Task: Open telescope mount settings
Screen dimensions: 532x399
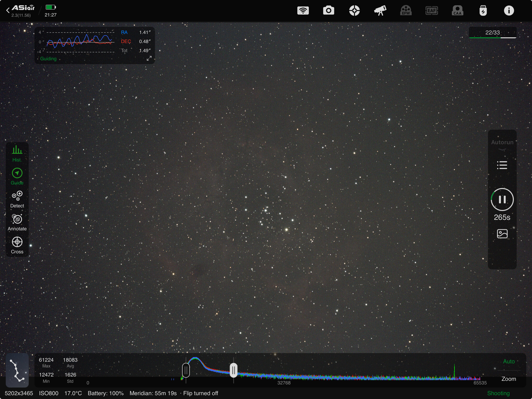Action: [380, 11]
